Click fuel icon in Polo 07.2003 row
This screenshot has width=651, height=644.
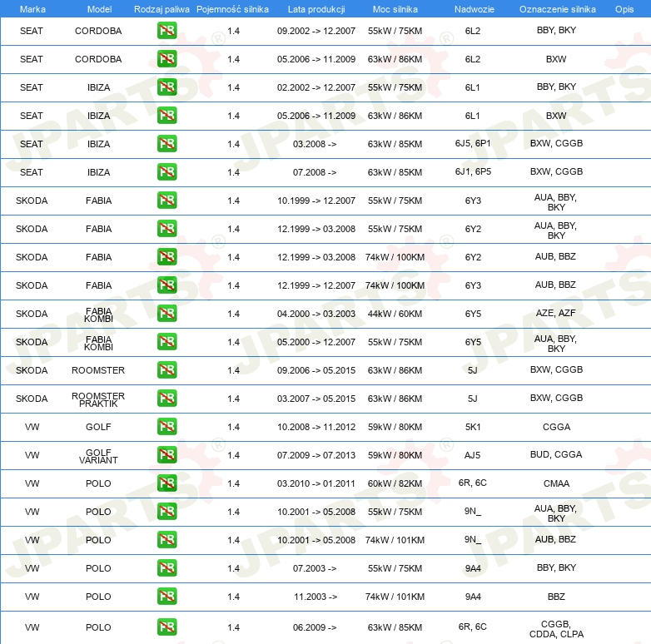[166, 567]
